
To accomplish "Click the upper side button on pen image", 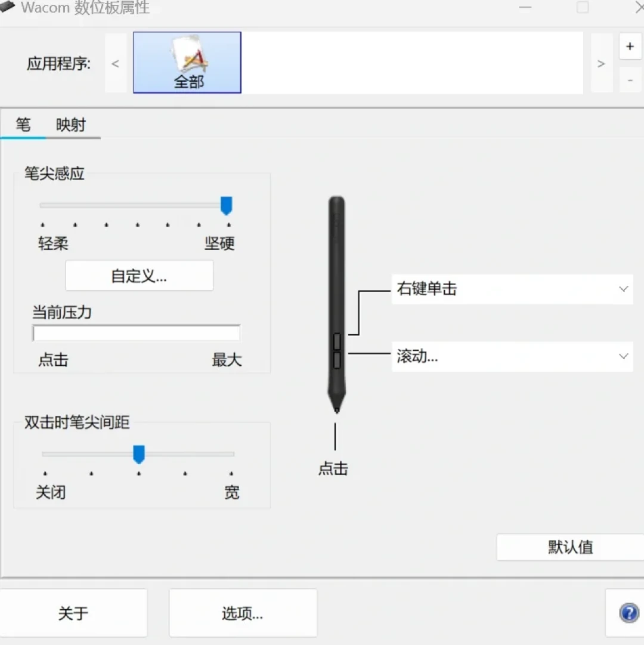I will pos(337,341).
